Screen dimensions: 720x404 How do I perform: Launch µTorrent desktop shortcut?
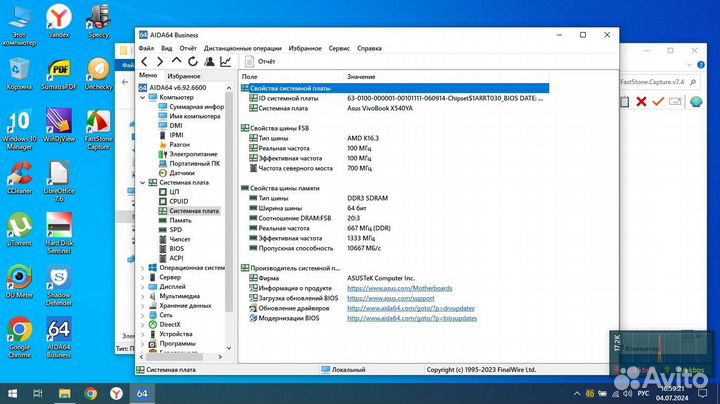click(19, 230)
